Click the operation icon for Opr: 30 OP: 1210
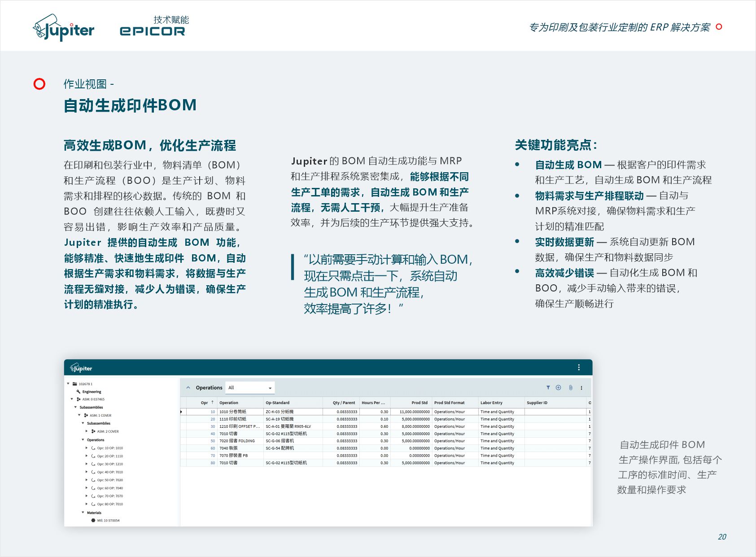This screenshot has width=756, height=557. 93,464
